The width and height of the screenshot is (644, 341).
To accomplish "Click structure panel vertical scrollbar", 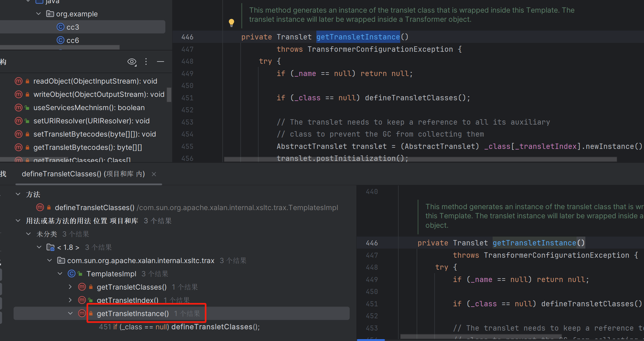I will [169, 95].
